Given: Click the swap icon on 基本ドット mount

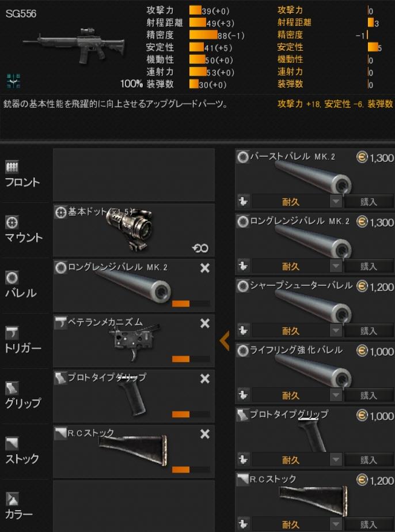Looking at the screenshot, I should 200,248.
